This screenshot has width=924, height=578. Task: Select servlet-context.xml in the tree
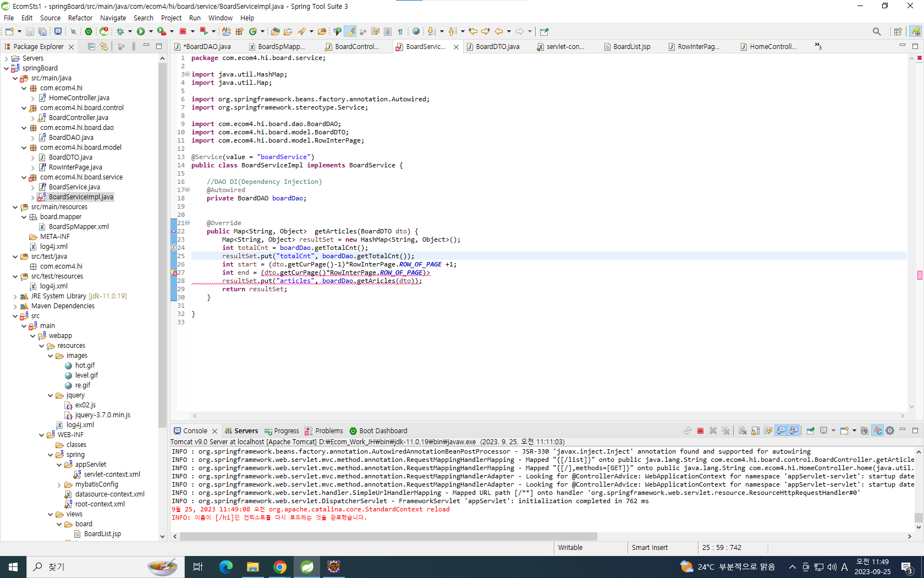112,475
